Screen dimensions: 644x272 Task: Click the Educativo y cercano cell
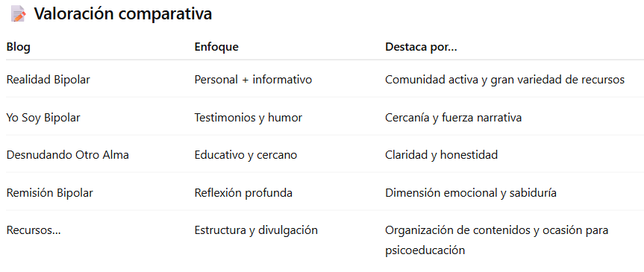point(246,155)
